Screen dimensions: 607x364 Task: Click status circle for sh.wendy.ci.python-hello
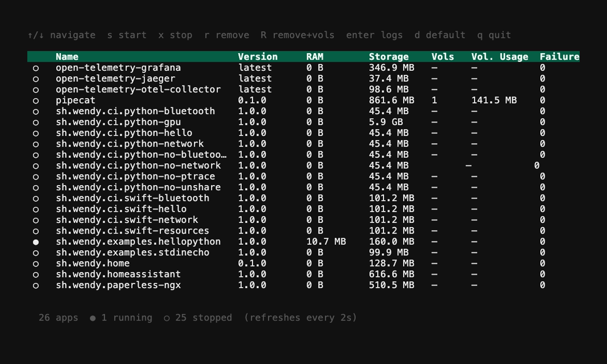point(36,133)
